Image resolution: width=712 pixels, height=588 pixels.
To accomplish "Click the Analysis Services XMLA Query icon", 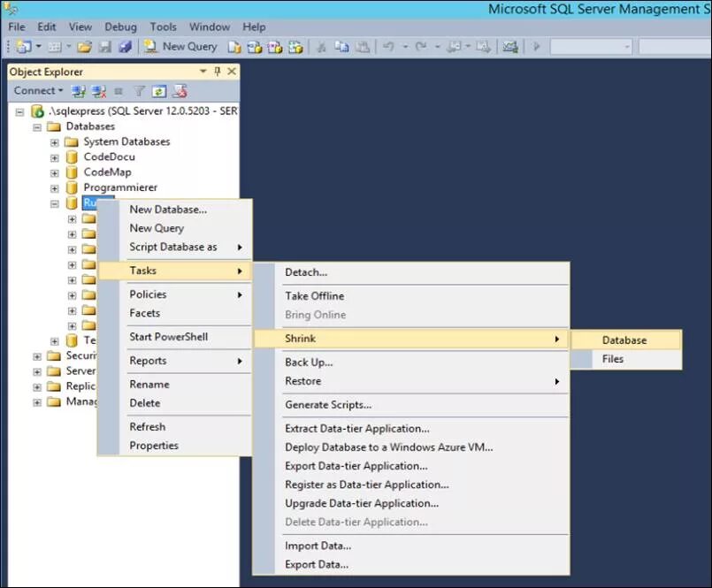I will coord(295,47).
